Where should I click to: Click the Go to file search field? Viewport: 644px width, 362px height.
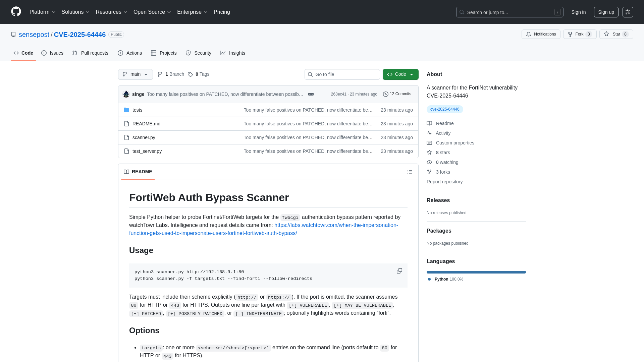342,74
